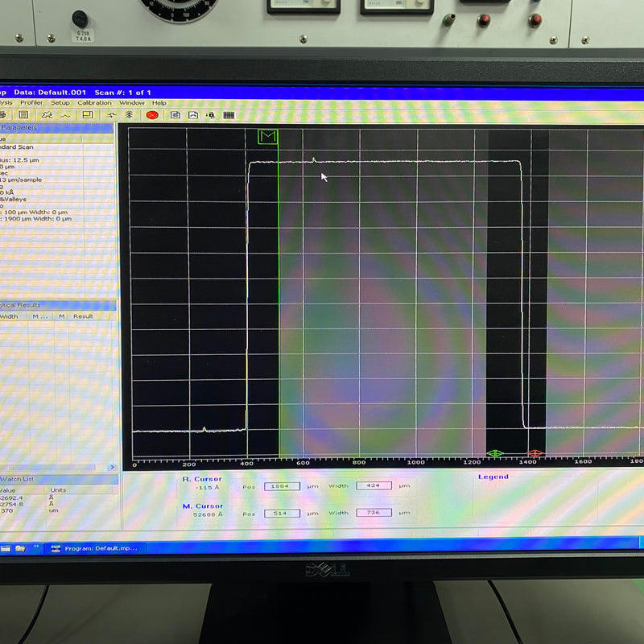
Task: Expand quick launch chevron in taskbar
Action: pyautogui.click(x=36, y=547)
